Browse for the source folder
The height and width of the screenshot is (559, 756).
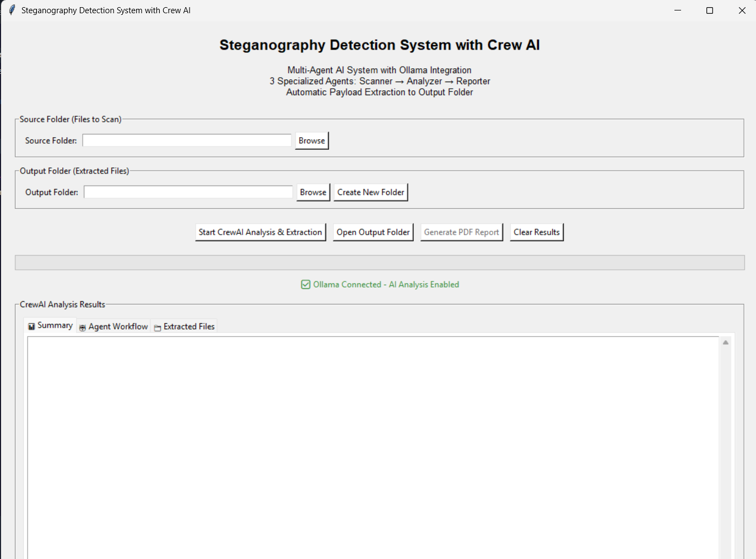tap(312, 141)
